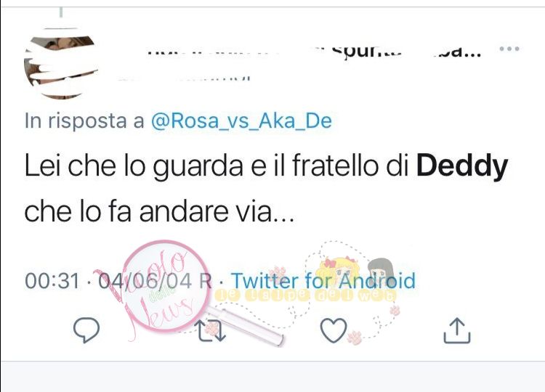Click the gray divider area below the tweet

(272, 377)
